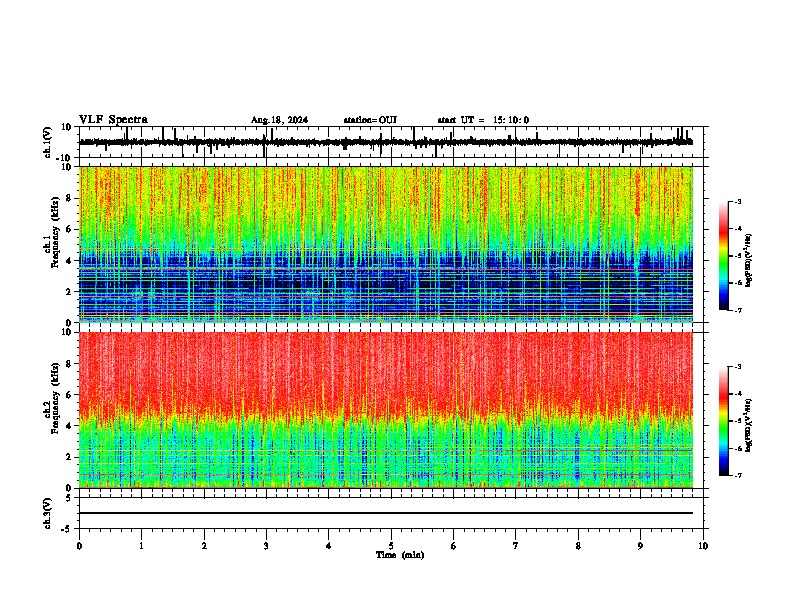
Task: Select the "Time (min)" axis title
Action: [400, 555]
